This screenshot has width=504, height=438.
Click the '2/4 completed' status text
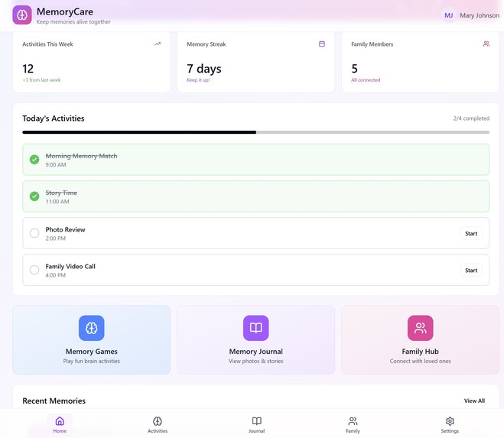(x=471, y=118)
